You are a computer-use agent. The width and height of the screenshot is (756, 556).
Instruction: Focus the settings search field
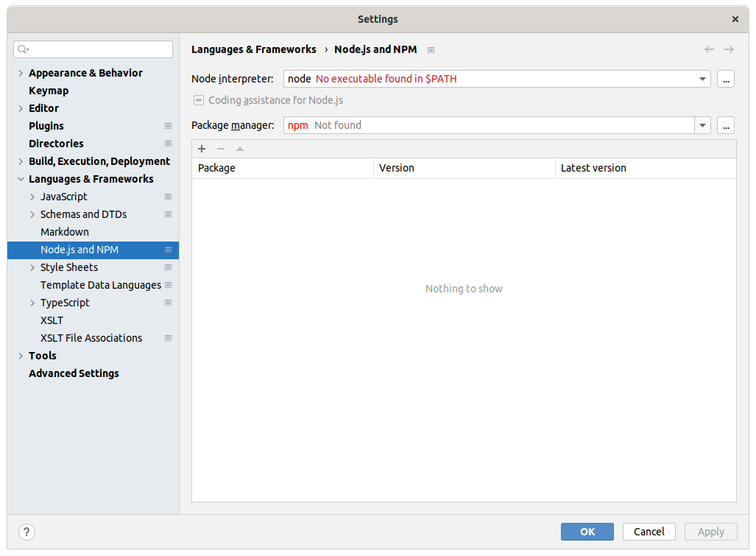93,49
